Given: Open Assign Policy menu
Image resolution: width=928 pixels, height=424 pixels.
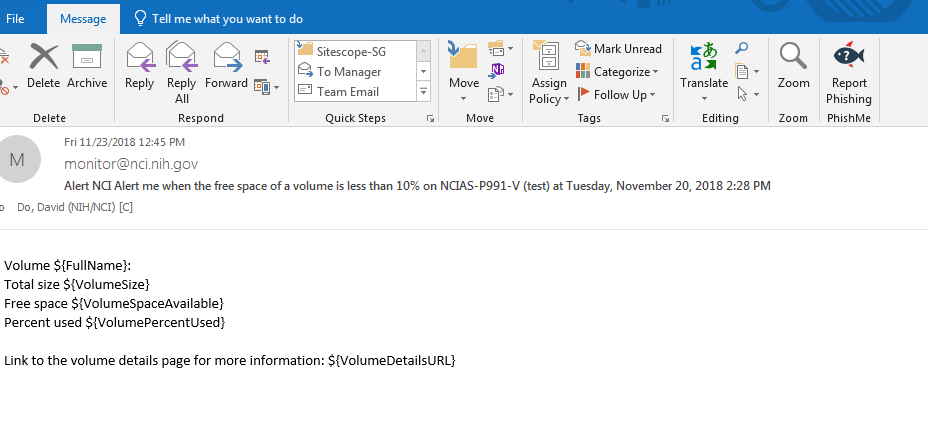Looking at the screenshot, I should coord(549,73).
